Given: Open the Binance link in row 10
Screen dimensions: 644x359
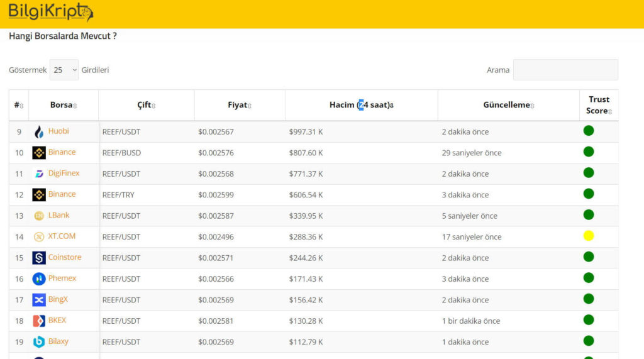Looking at the screenshot, I should pyautogui.click(x=62, y=152).
